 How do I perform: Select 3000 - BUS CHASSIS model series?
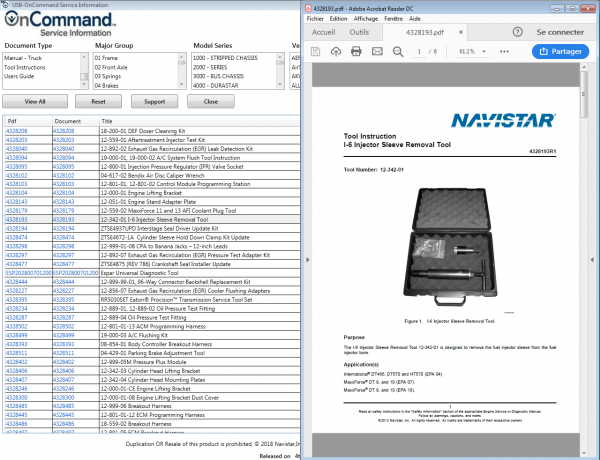coord(218,76)
